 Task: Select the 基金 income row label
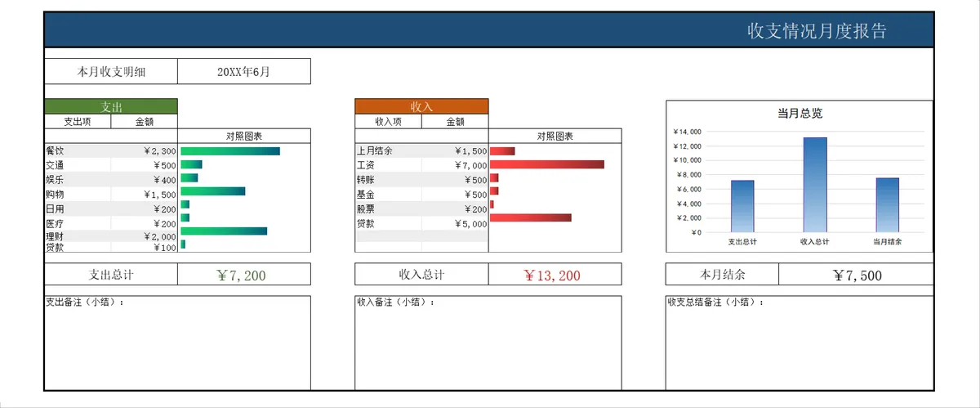365,194
